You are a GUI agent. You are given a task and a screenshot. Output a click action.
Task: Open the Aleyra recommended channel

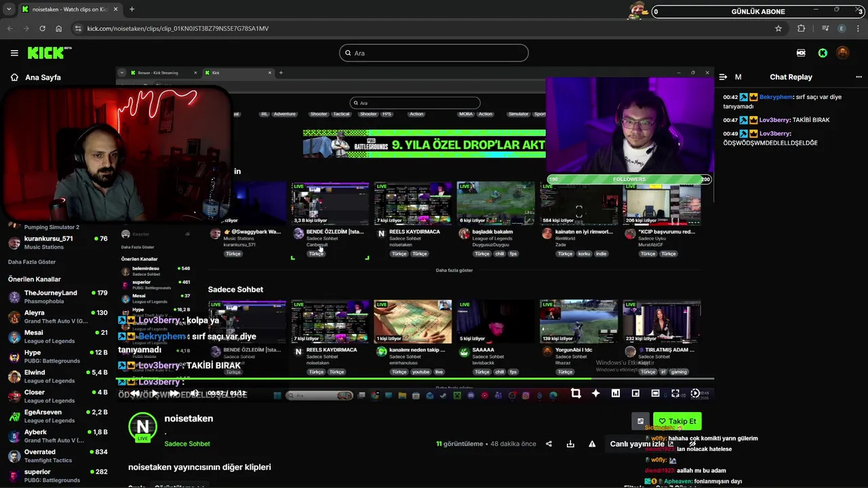tap(58, 317)
